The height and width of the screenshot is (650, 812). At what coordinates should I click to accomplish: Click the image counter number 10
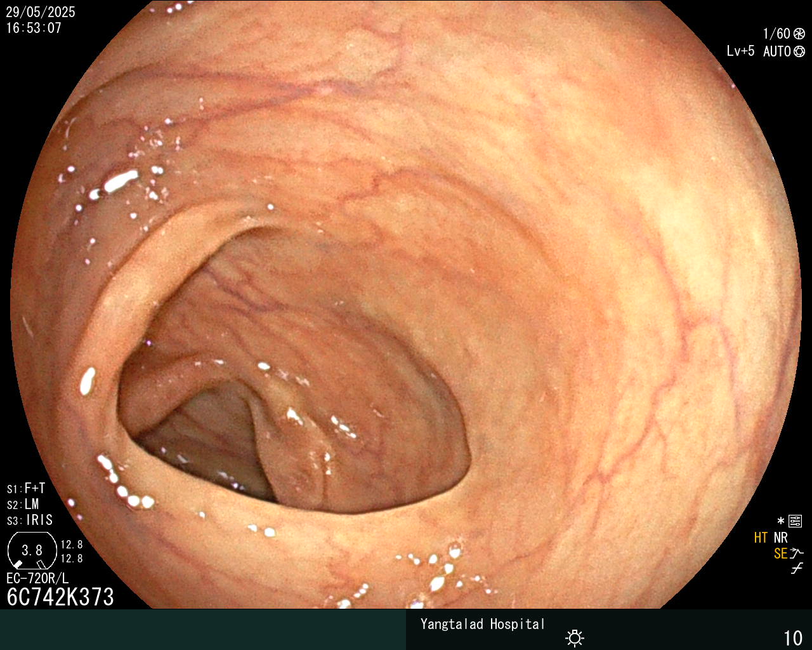click(794, 638)
